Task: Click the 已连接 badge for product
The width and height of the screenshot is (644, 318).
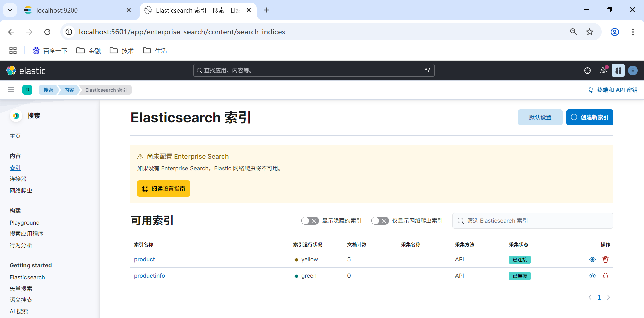Action: point(520,260)
